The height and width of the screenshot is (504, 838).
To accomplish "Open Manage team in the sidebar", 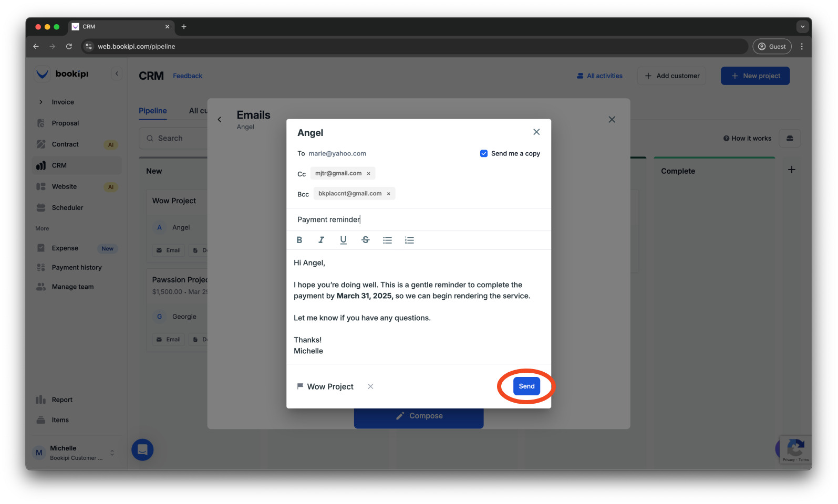I will 77,287.
